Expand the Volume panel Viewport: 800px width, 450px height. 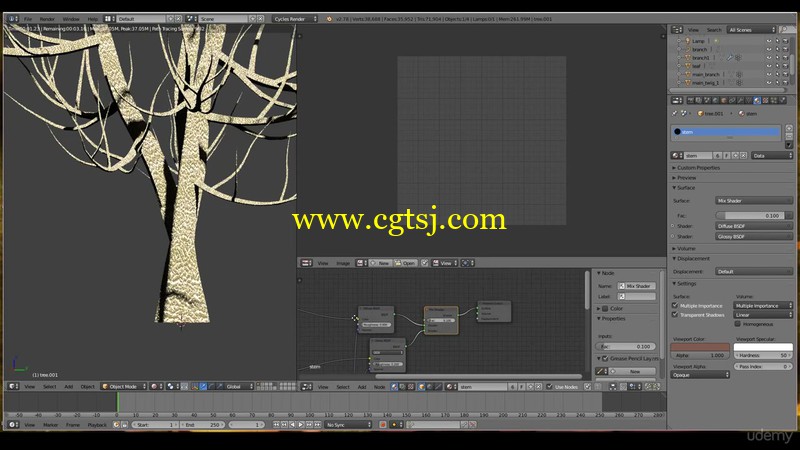[684, 248]
